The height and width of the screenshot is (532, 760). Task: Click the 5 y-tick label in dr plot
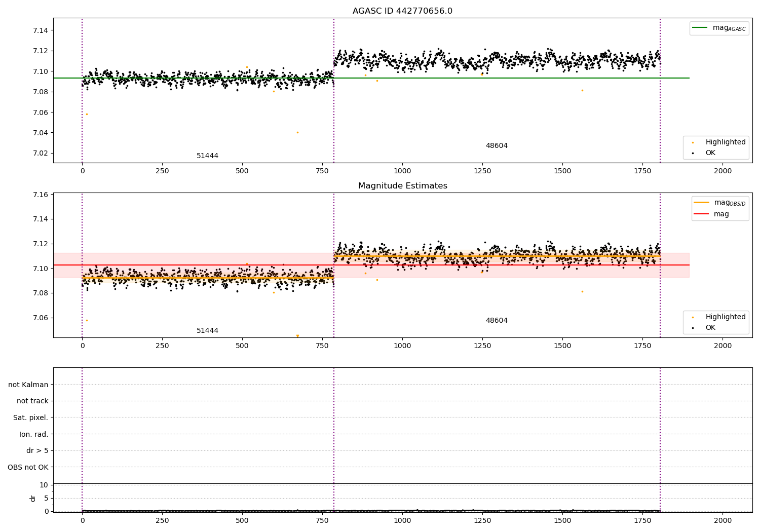tap(46, 499)
